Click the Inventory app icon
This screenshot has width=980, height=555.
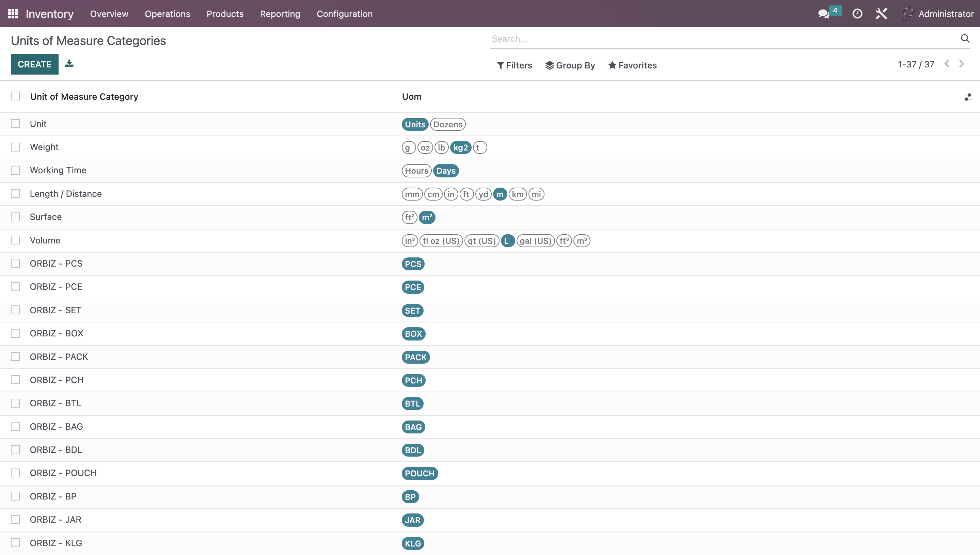tap(13, 14)
